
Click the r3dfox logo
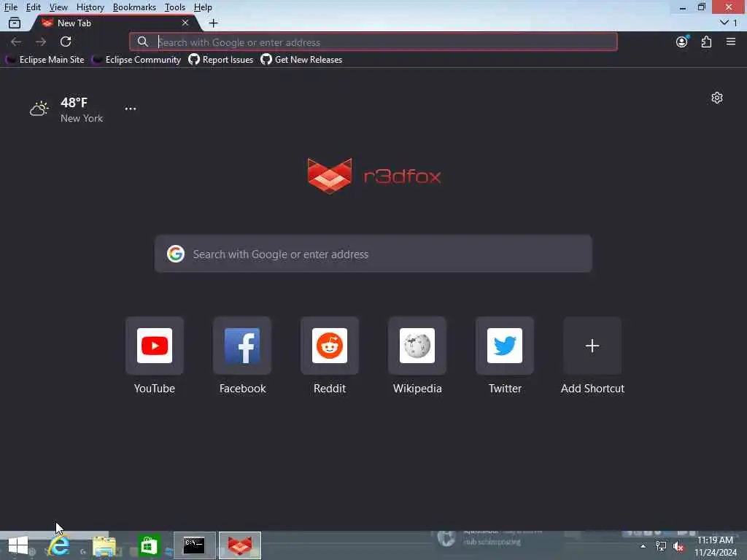pyautogui.click(x=374, y=176)
